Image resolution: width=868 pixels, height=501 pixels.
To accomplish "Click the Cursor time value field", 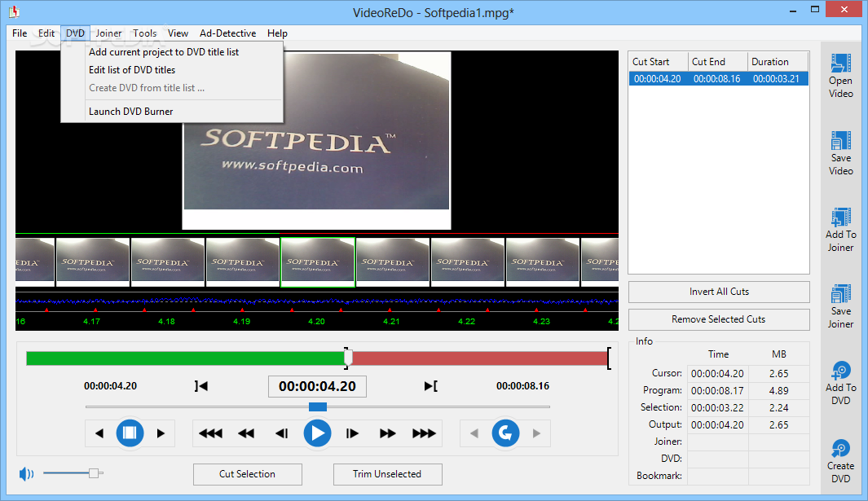I will [x=718, y=374].
